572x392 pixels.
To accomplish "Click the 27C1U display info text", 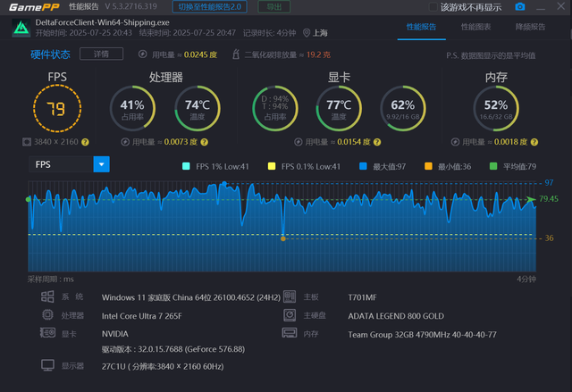I will (x=163, y=366).
